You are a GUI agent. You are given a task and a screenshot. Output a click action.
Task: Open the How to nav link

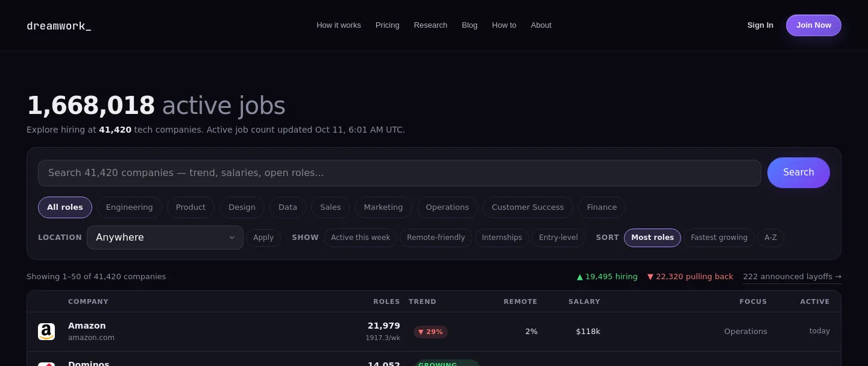tap(504, 25)
